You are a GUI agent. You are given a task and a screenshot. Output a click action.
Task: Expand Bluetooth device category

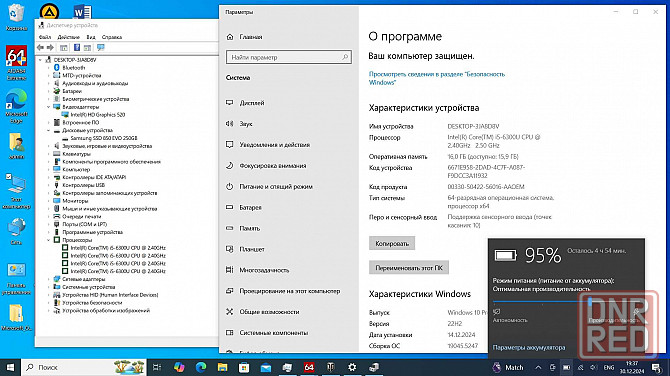[48, 68]
